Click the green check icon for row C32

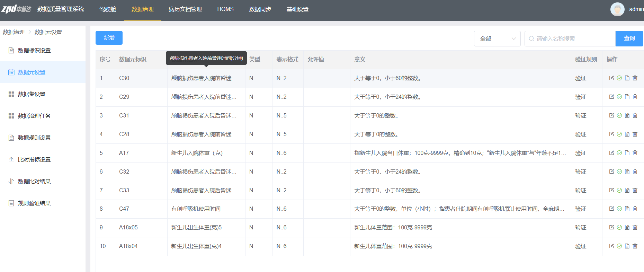619,172
